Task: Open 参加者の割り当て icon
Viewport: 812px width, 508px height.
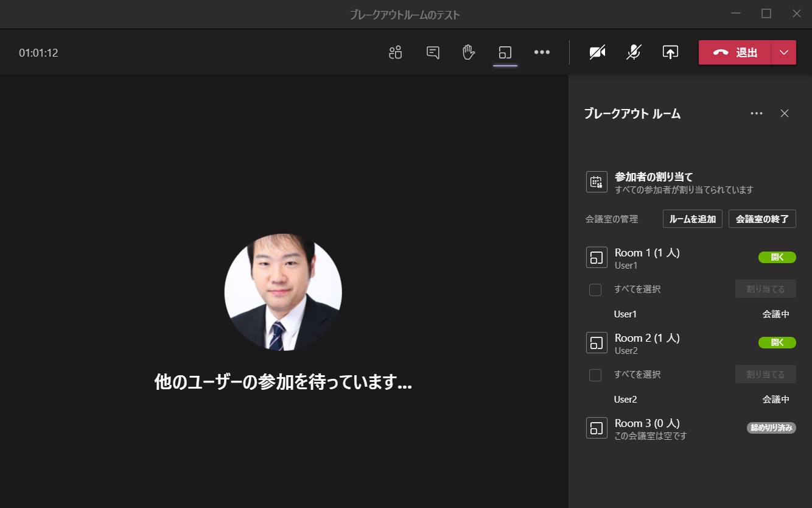Action: [597, 182]
